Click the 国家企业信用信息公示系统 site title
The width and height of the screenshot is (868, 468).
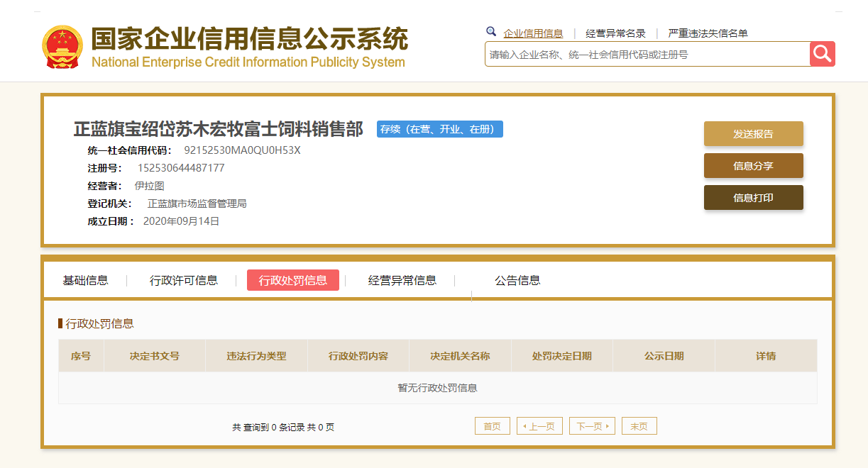click(x=250, y=38)
